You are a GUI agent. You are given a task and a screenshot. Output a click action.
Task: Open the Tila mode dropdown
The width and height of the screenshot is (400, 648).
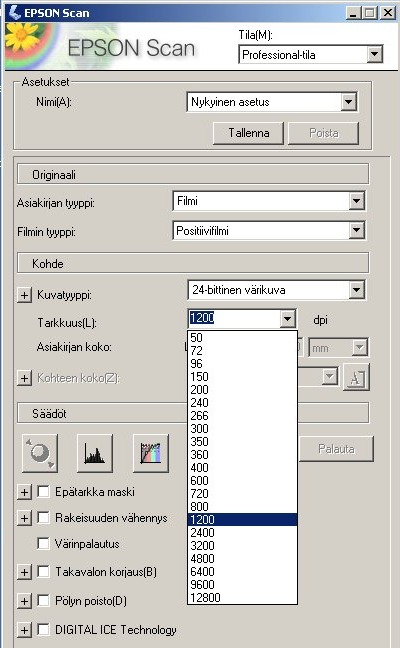[374, 54]
